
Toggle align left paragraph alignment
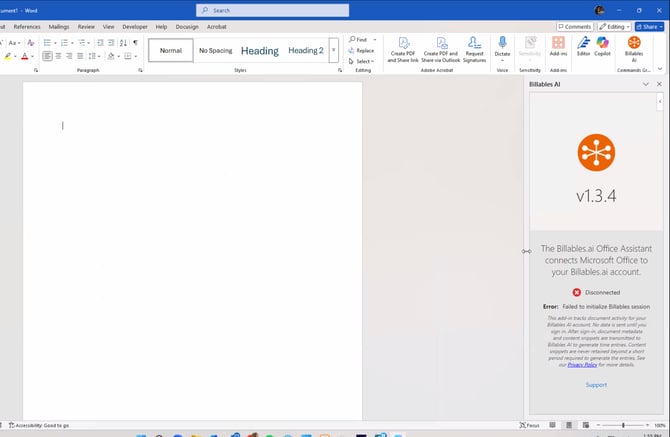[x=48, y=56]
